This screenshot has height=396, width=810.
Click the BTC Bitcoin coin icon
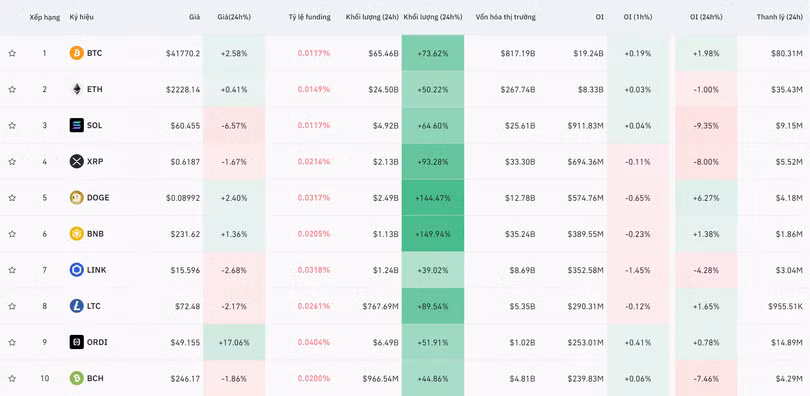coord(76,53)
